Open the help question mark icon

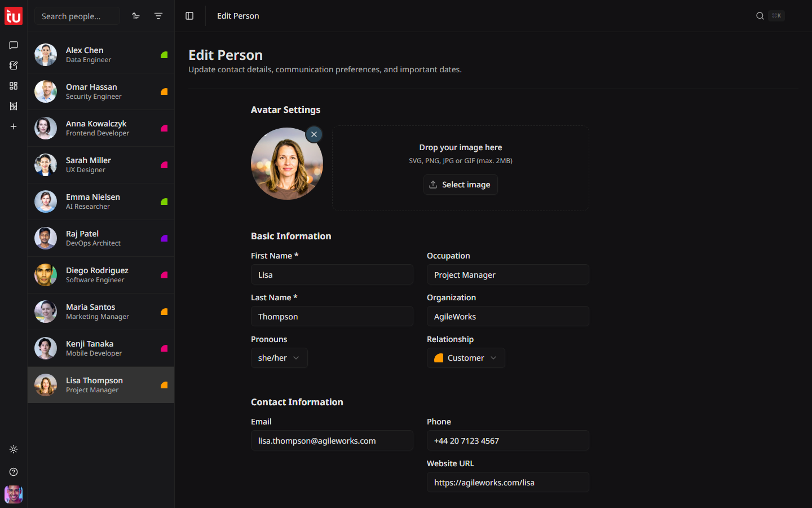pyautogui.click(x=14, y=472)
